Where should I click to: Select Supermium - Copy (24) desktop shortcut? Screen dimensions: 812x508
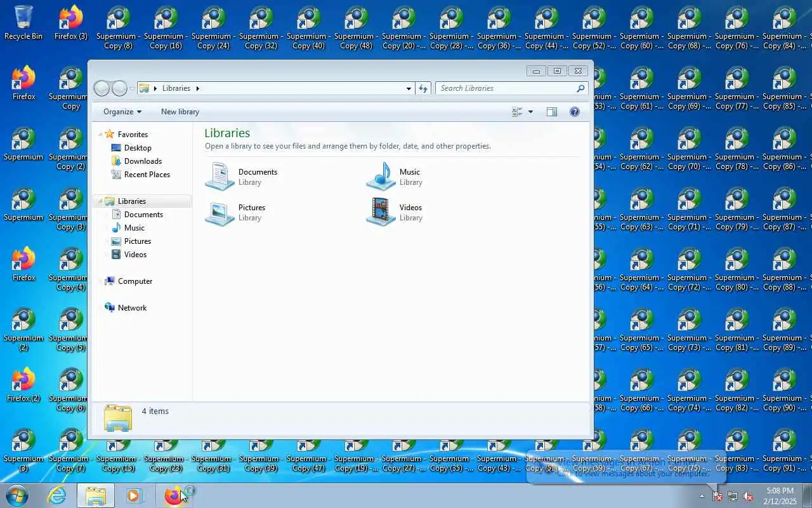[214, 28]
